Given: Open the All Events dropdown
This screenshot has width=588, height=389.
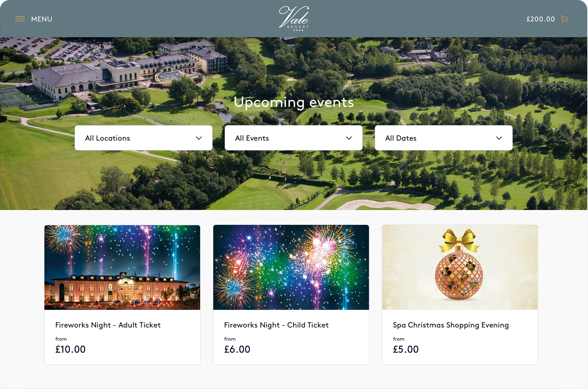Looking at the screenshot, I should pyautogui.click(x=294, y=138).
